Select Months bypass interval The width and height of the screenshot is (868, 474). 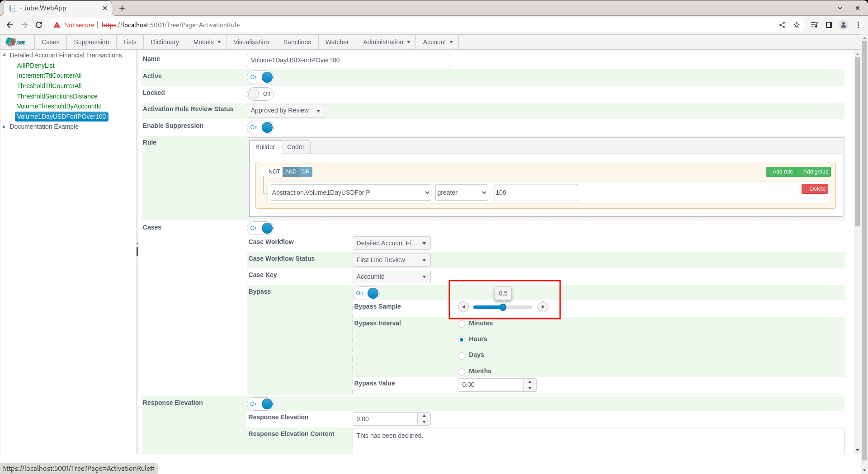point(462,371)
